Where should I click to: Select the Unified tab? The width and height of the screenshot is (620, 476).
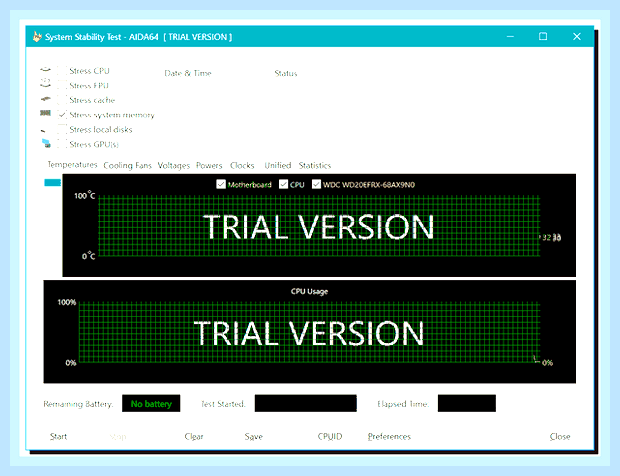tap(278, 165)
